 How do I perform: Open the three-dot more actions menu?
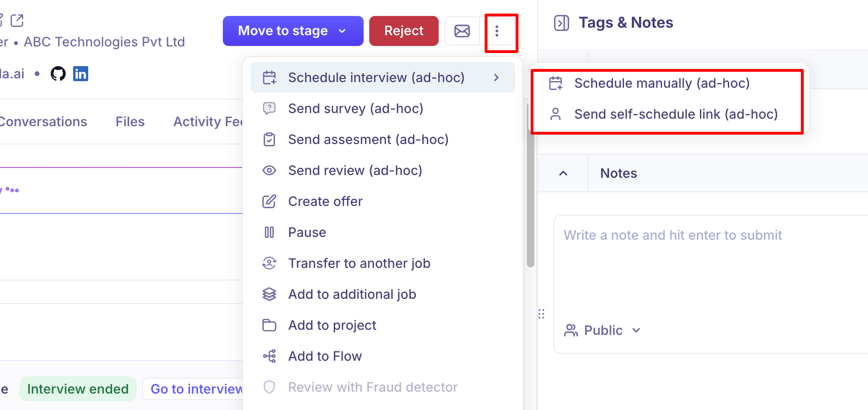(497, 31)
